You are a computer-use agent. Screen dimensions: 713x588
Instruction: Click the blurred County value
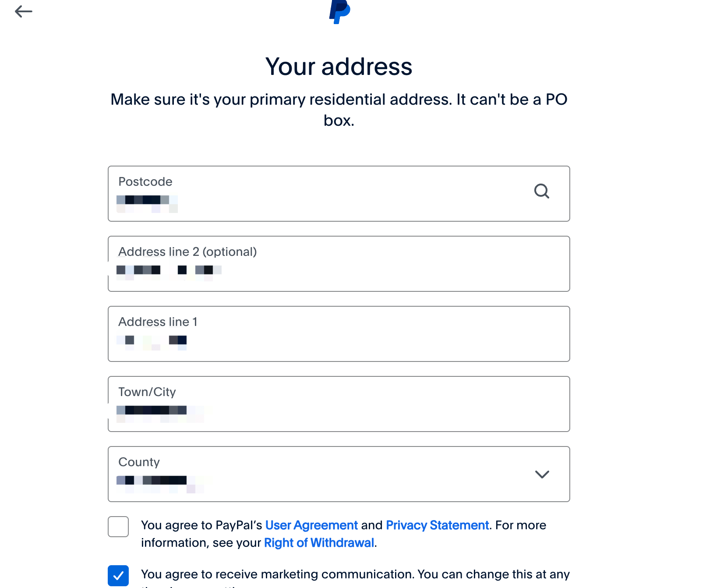(152, 481)
